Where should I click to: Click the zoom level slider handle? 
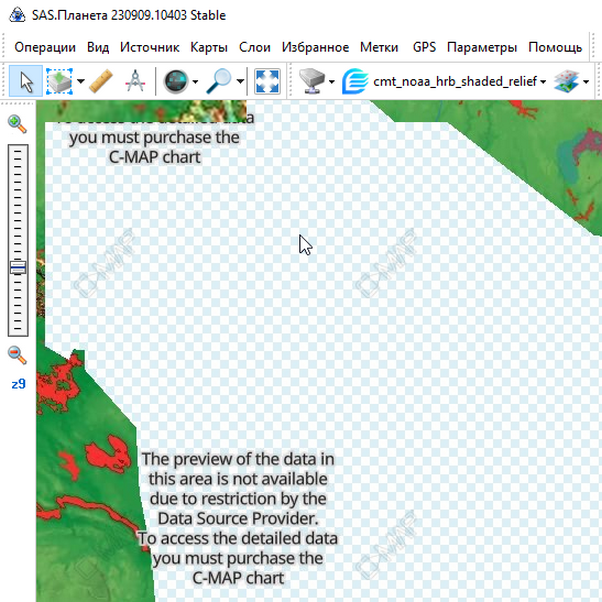[x=17, y=267]
